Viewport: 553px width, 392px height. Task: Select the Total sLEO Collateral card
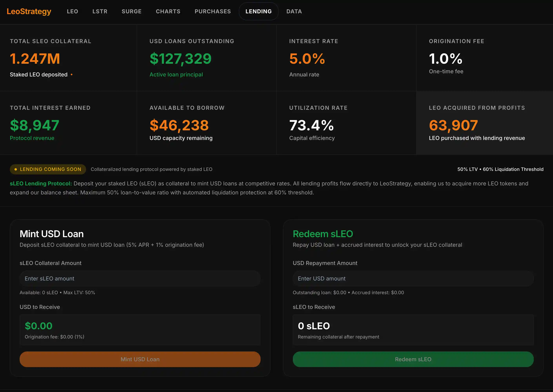68,58
